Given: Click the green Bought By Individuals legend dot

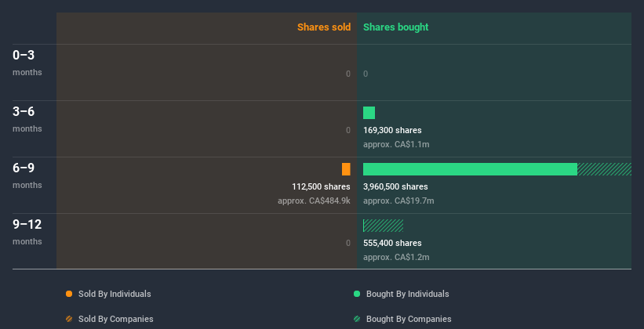Looking at the screenshot, I should (357, 294).
